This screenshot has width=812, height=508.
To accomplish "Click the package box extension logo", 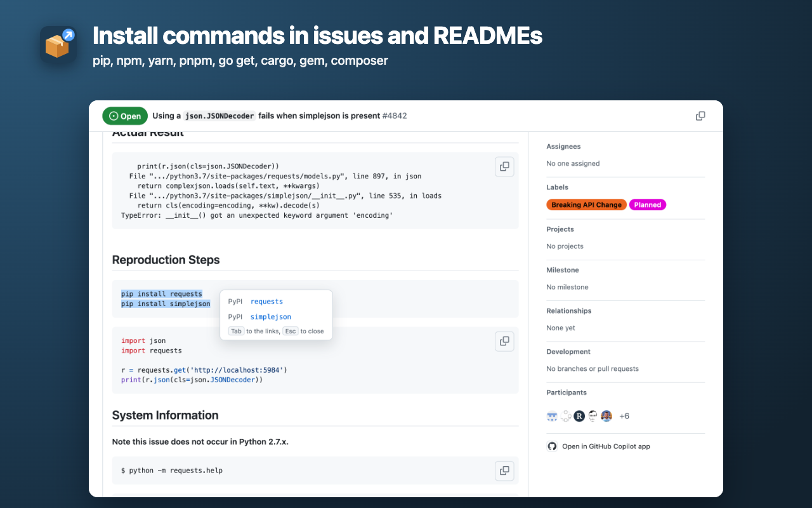I will (58, 44).
